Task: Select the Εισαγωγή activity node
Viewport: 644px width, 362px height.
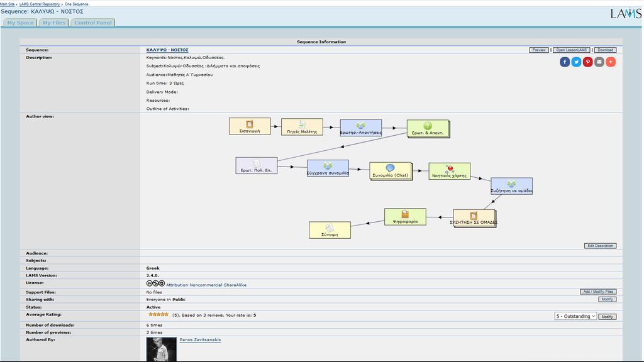Action: click(250, 126)
